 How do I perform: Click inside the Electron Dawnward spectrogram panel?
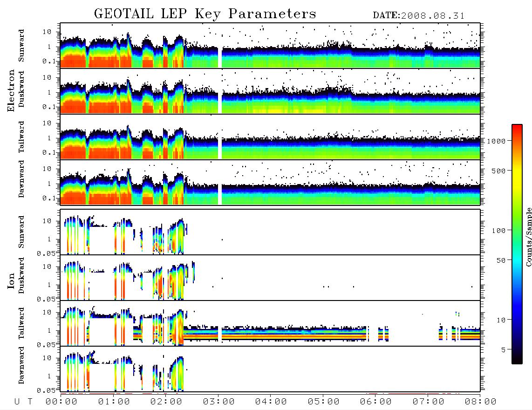point(270,182)
